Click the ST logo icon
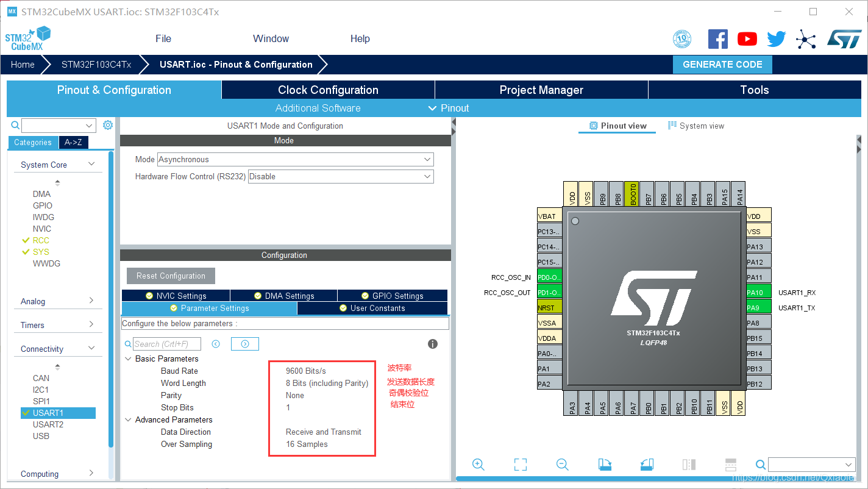This screenshot has width=868, height=489. [844, 39]
